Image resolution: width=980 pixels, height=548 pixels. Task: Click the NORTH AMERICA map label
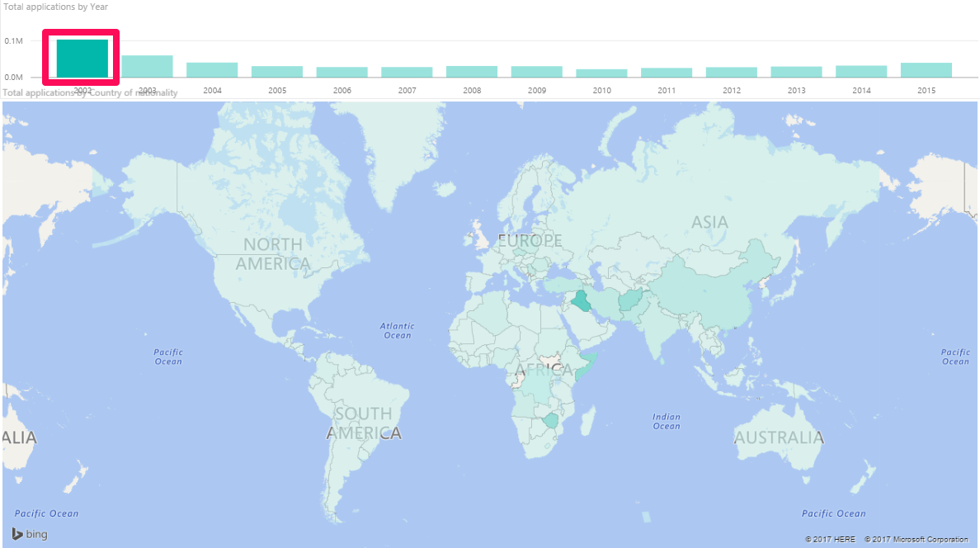pos(273,254)
